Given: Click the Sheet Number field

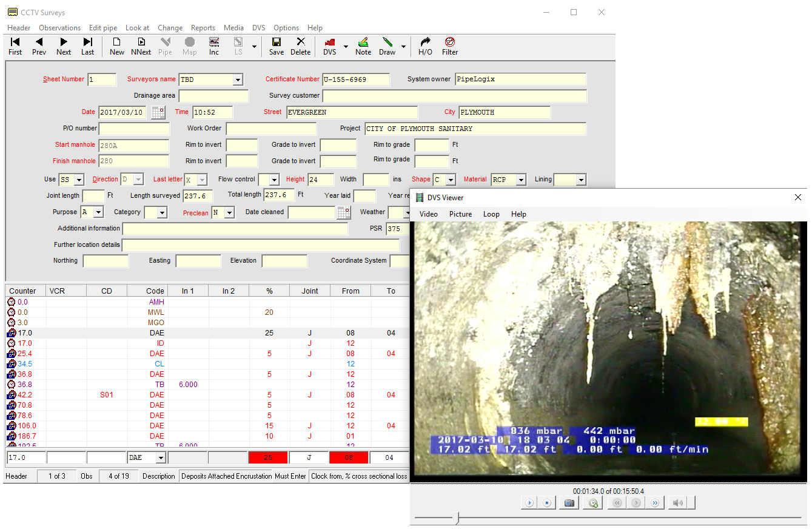Looking at the screenshot, I should pos(102,79).
